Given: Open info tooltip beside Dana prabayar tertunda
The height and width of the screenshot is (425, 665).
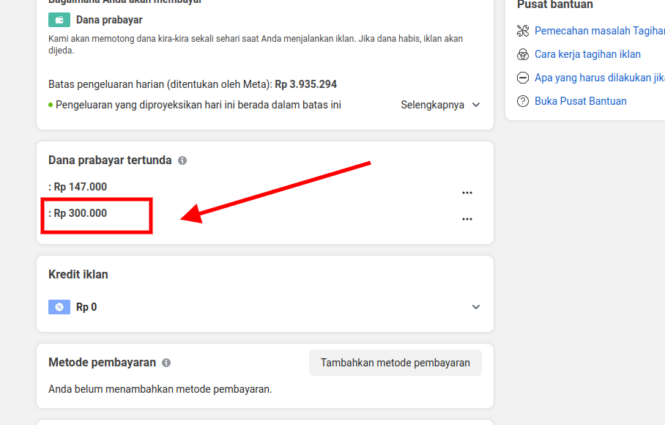Looking at the screenshot, I should (182, 160).
